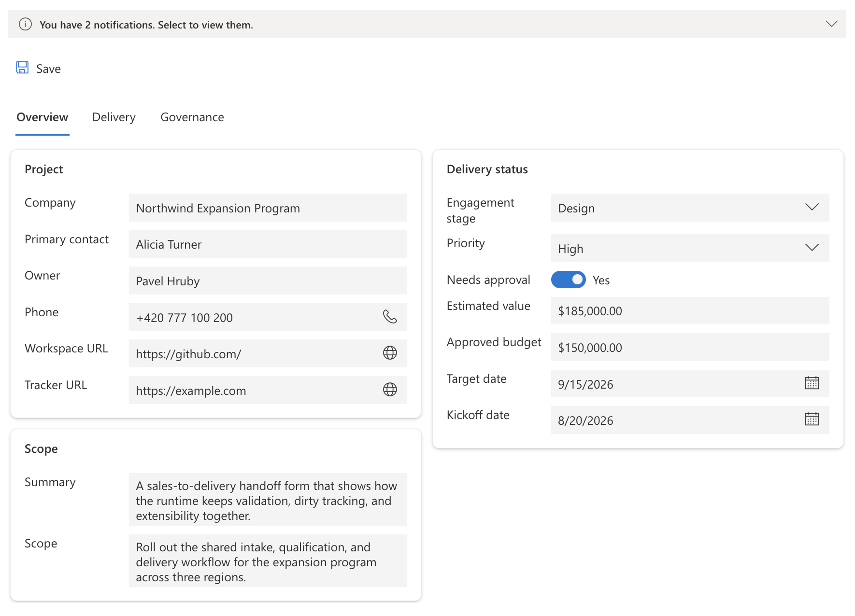Viewport: 855px width, 616px height.
Task: Click the Engagement stage label
Action: click(x=481, y=210)
